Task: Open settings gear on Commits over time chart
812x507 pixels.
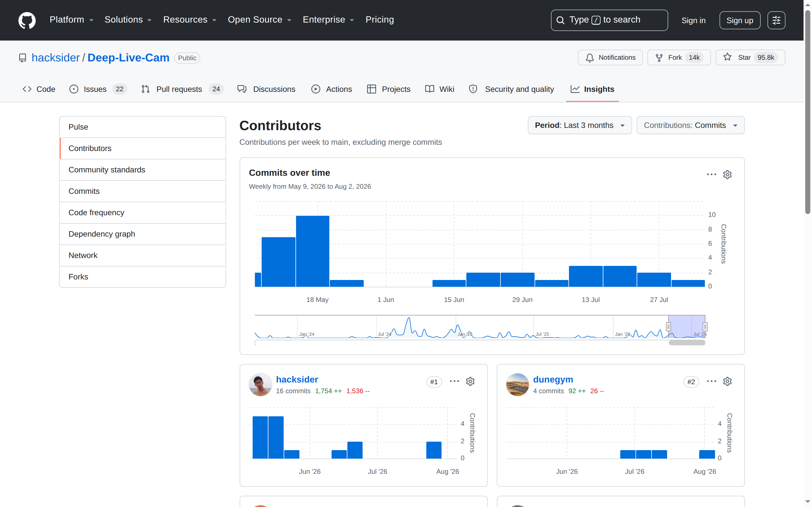Action: 727,175
